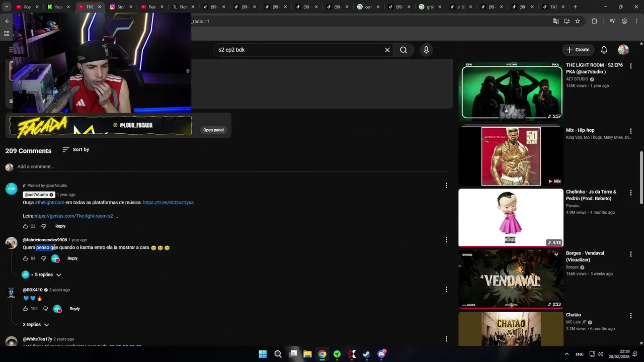
Task: Reply to the @fabriciomendes9908 comment
Action: [72, 258]
